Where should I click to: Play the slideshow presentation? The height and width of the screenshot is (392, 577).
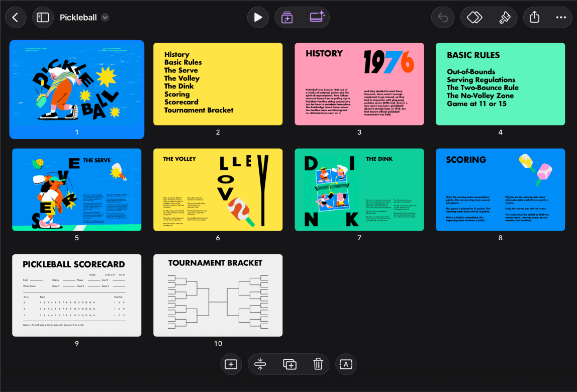click(257, 17)
